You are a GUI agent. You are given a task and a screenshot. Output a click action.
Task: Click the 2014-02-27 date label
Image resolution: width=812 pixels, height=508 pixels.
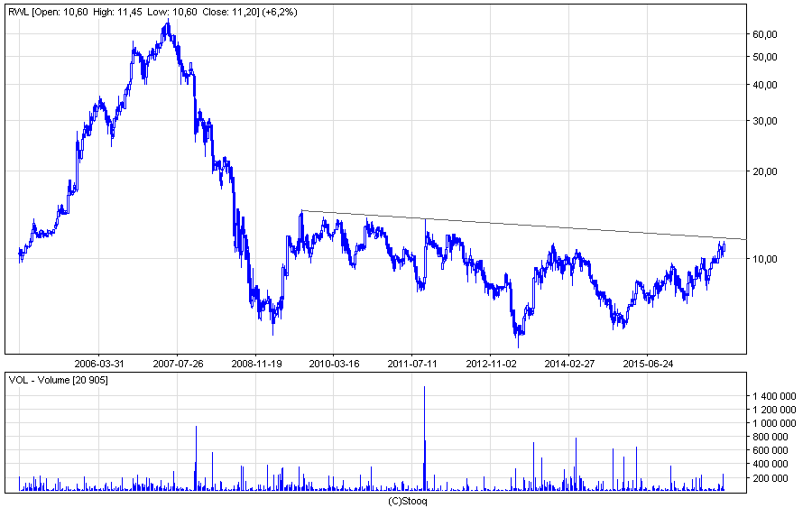pos(569,364)
